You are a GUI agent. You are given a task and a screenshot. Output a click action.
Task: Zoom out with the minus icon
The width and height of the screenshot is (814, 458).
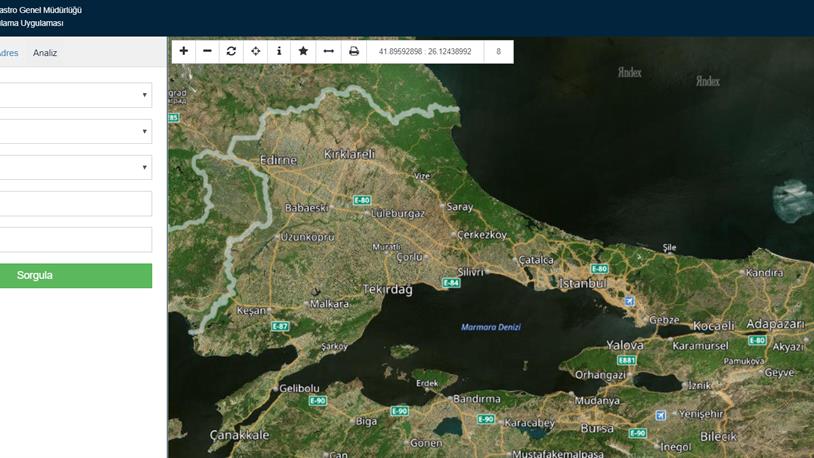click(208, 51)
